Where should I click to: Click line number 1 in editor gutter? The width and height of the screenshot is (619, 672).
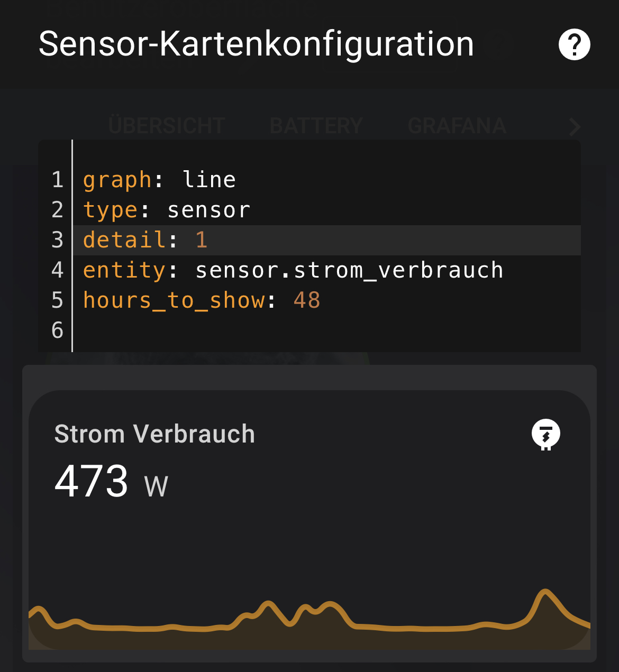click(57, 180)
